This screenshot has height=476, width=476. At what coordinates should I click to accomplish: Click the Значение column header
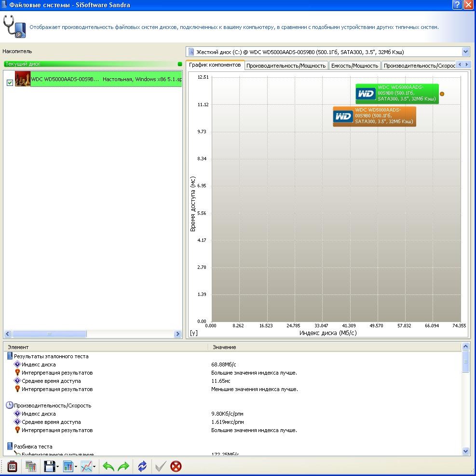[x=335, y=347]
